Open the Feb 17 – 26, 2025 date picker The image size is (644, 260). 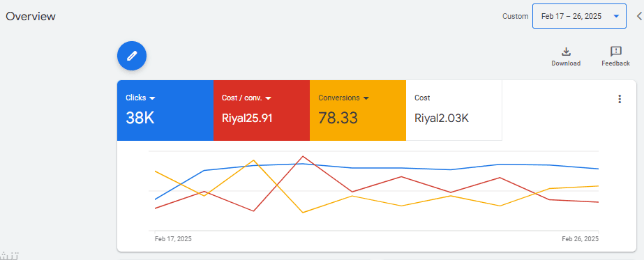(579, 16)
